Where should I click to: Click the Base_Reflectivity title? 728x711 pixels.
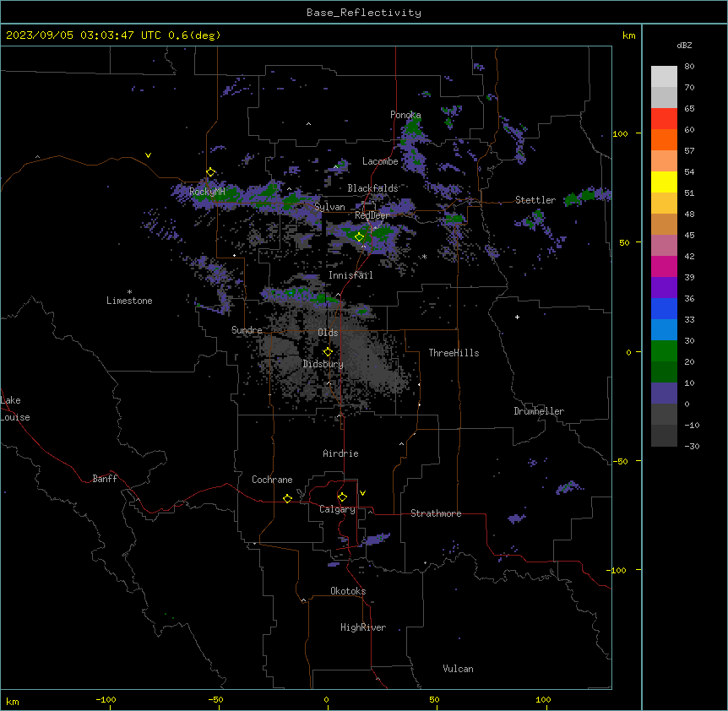point(364,13)
